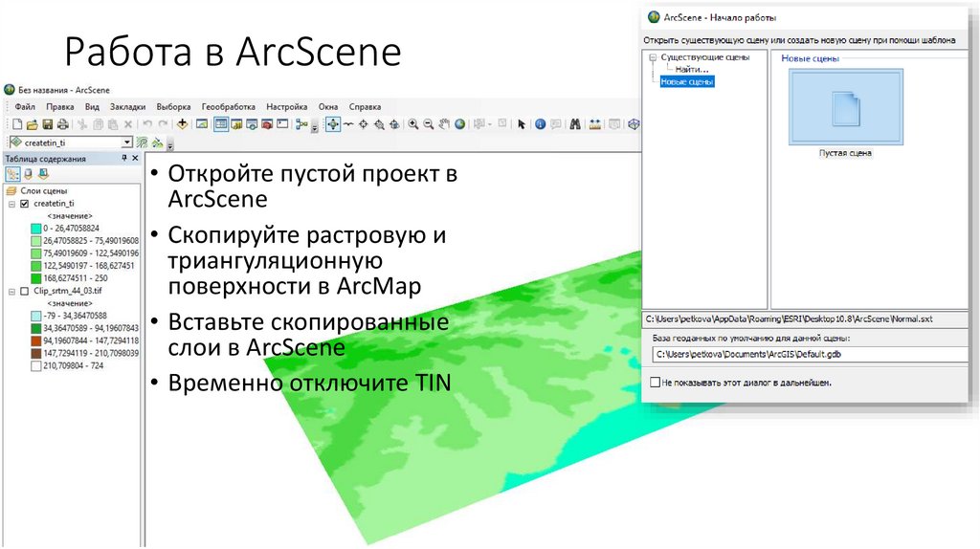Image resolution: width=980 pixels, height=549 pixels.
Task: Launch the ModelBuilder icon
Action: (x=301, y=124)
